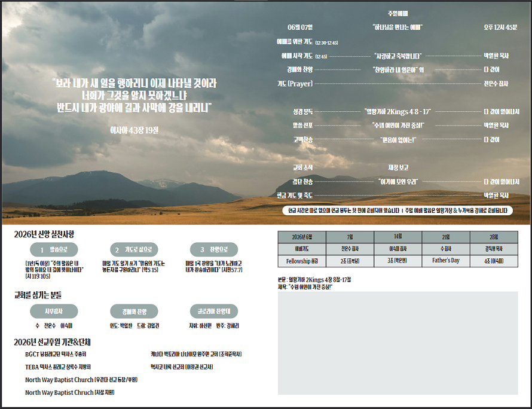This screenshot has height=409, width=532.
Task: Select the line starting with '캐나다 빅토리아'
Action: pyautogui.click(x=197, y=354)
